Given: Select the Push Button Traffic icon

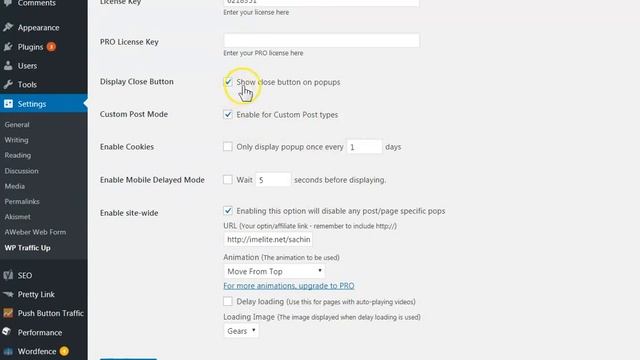Looking at the screenshot, I should (8, 313).
